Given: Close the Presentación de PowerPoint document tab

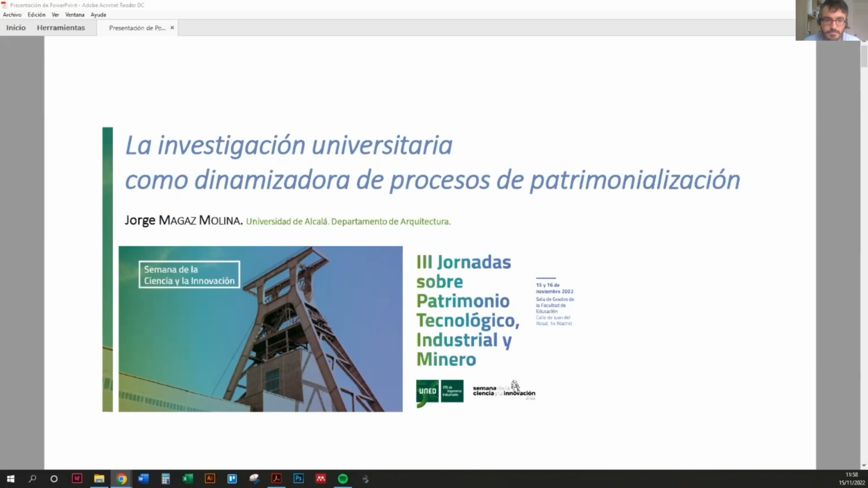Looking at the screenshot, I should tap(172, 28).
